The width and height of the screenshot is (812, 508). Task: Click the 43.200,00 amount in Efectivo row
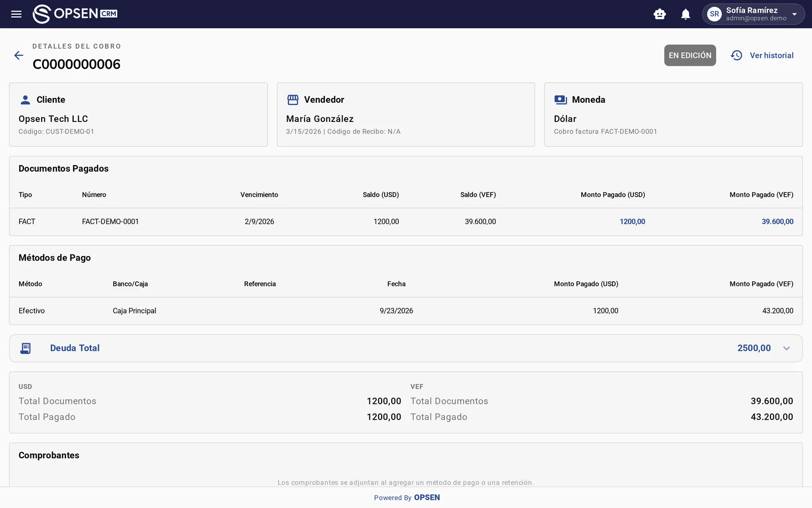(x=777, y=311)
